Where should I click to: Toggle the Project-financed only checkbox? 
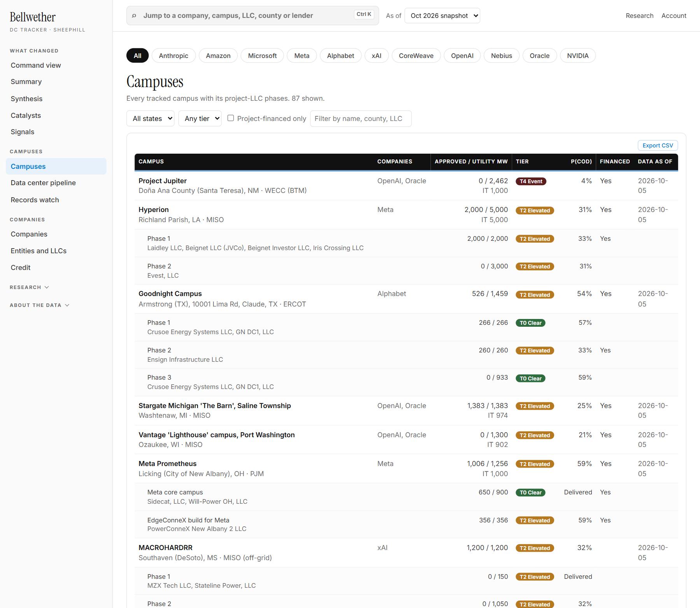click(231, 118)
